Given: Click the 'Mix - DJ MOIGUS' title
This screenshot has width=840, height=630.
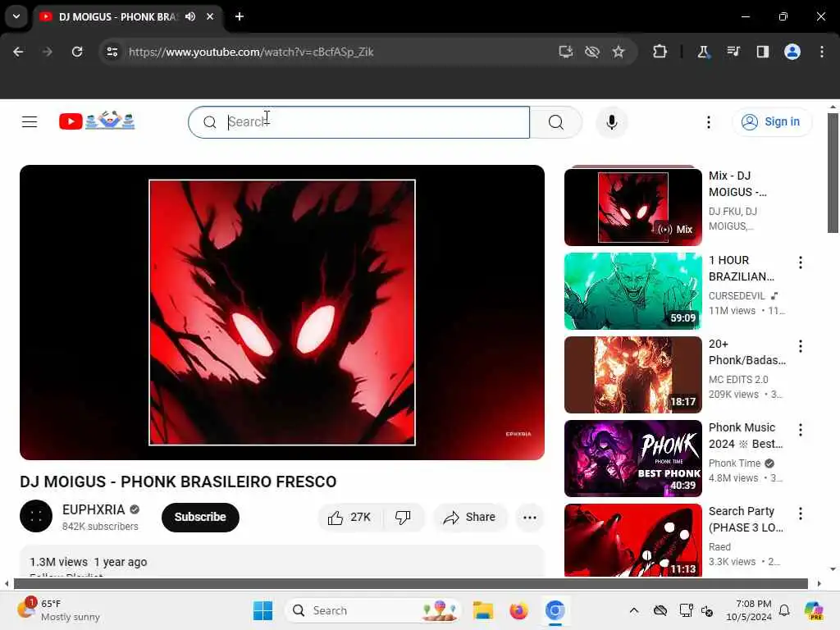Looking at the screenshot, I should coord(737,184).
